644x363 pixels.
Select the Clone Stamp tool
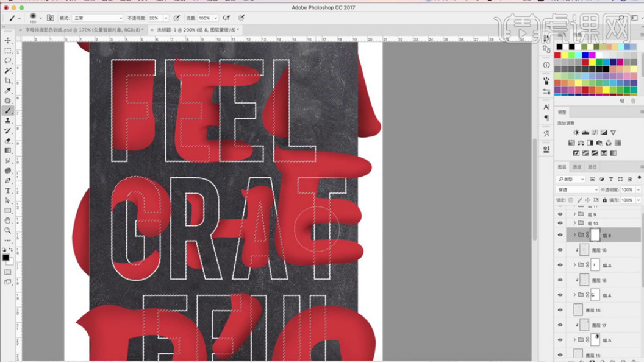point(8,121)
